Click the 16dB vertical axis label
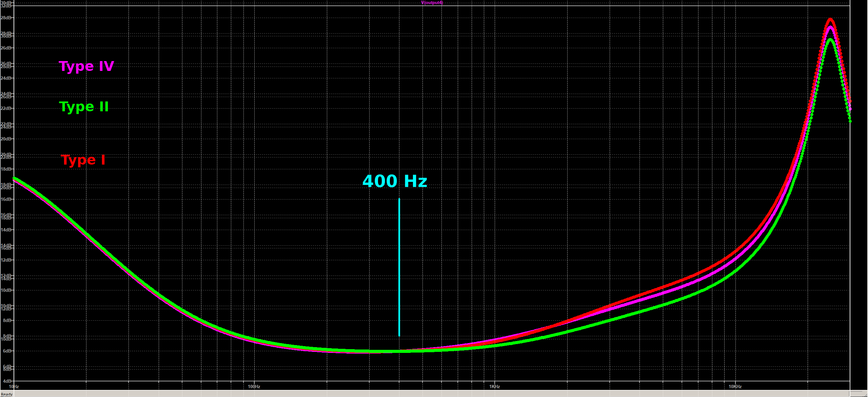 pos(6,199)
